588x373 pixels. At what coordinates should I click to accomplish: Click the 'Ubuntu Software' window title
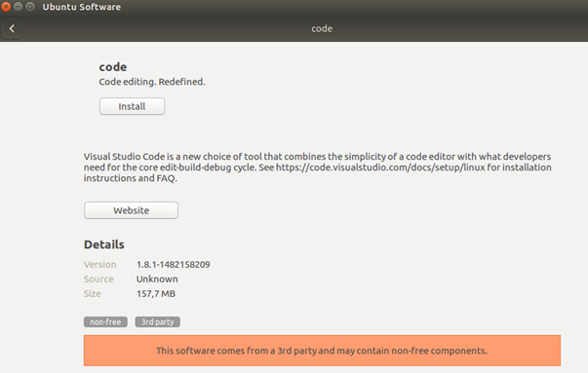[81, 7]
